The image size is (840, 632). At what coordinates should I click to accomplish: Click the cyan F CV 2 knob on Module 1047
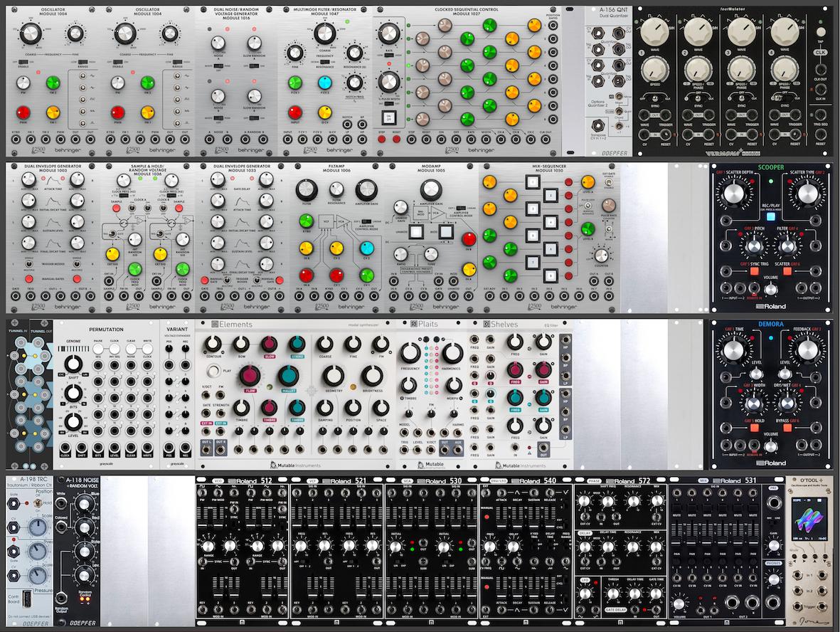pos(324,83)
